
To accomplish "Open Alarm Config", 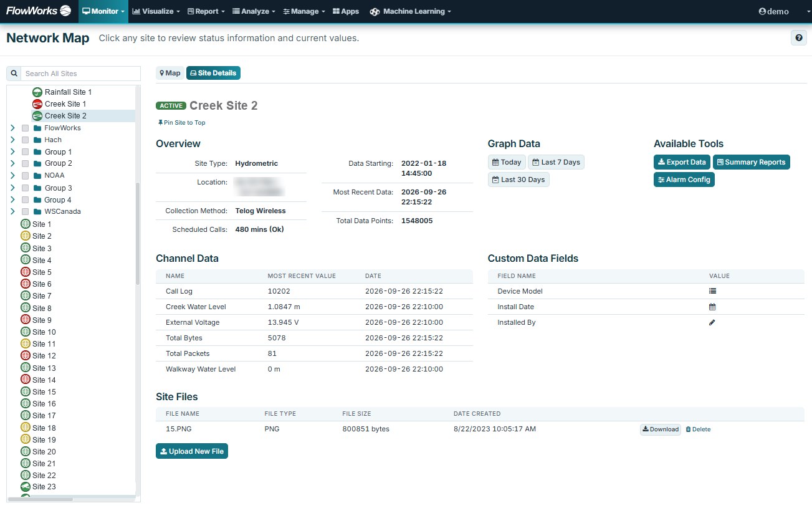I will tap(684, 180).
